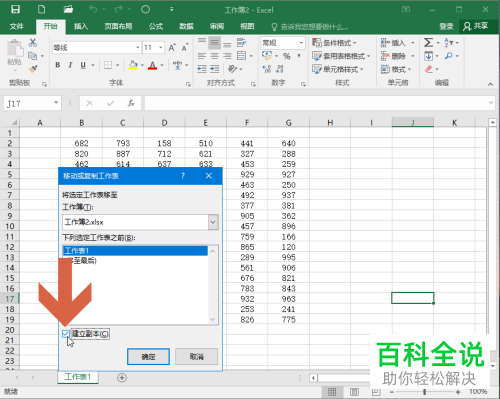Click the Percent Style icon
Screen dimensions: 500x399
point(287,56)
